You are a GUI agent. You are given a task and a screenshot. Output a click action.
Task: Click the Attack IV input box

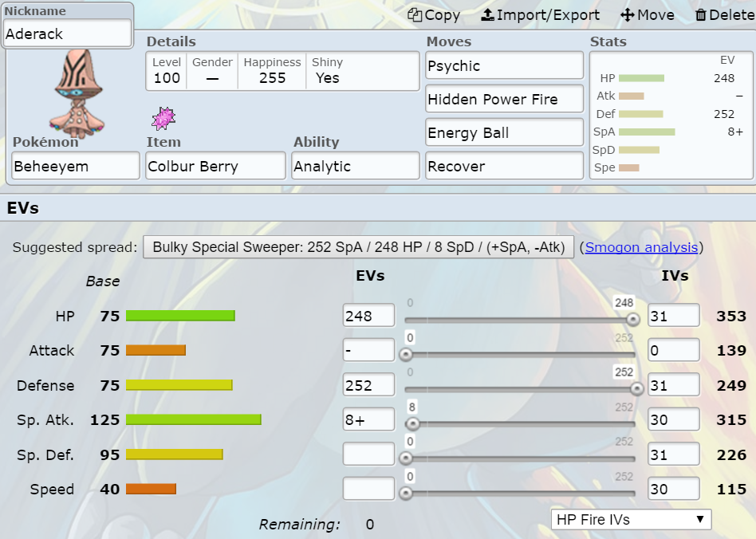pos(673,351)
